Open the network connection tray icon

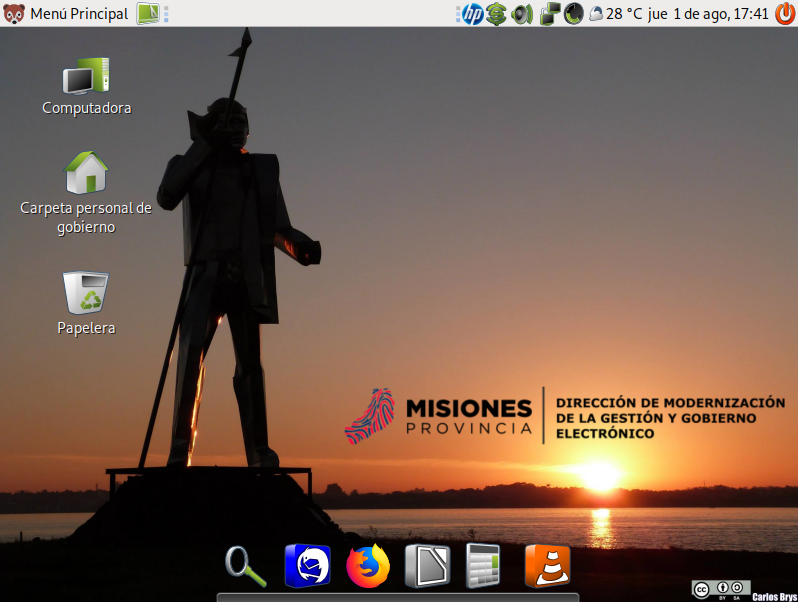click(550, 14)
